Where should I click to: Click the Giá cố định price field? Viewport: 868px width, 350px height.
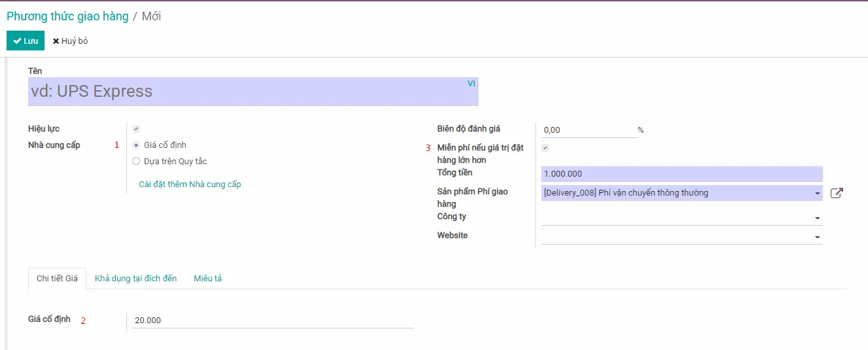(x=272, y=321)
